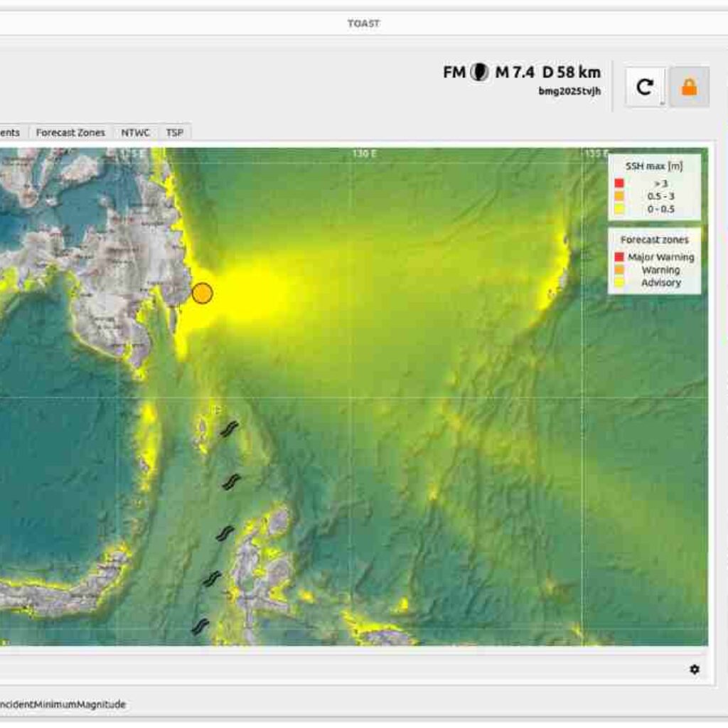Switch to the TSP tab
The height and width of the screenshot is (728, 728).
(174, 132)
